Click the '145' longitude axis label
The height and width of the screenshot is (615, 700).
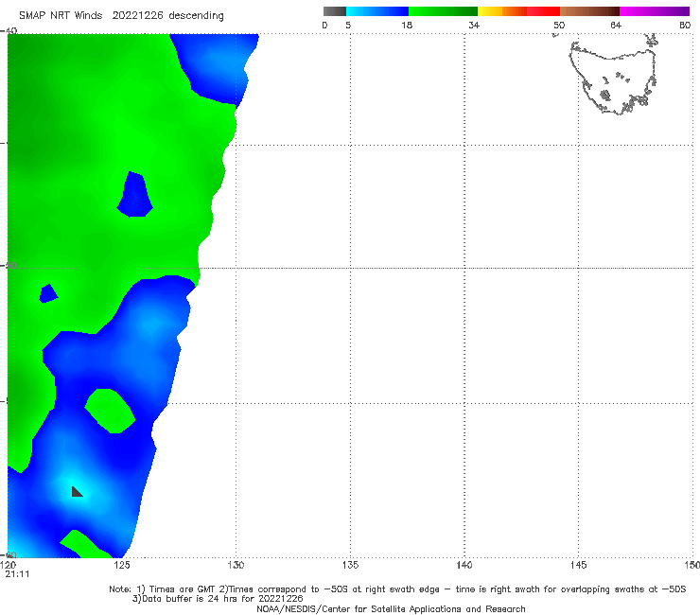tap(579, 566)
